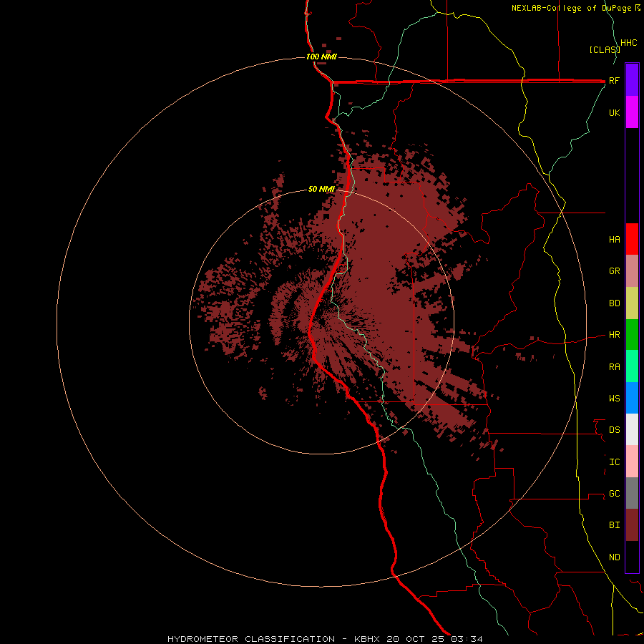
Task: Click the '[CLAS]' units label
Action: pyautogui.click(x=605, y=49)
